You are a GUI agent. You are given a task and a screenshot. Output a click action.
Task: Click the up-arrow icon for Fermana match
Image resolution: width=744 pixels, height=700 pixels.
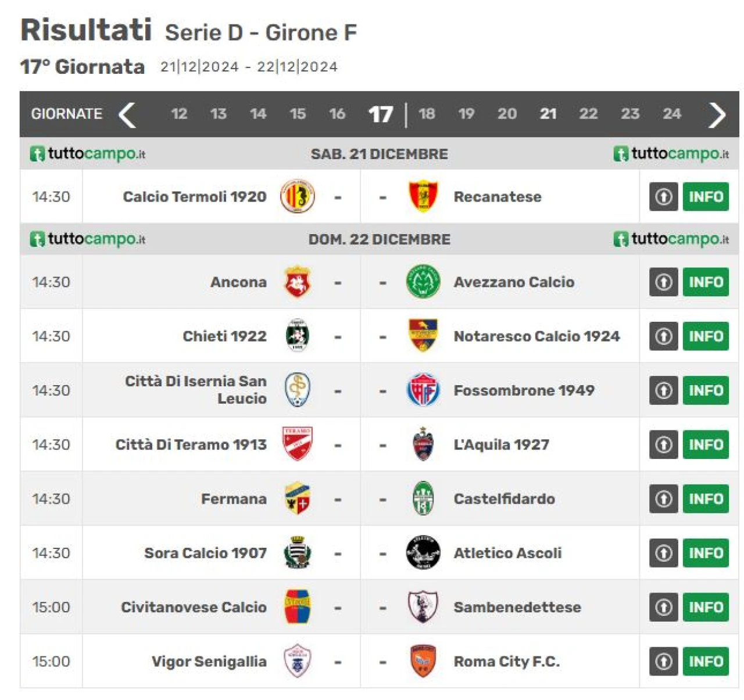[x=664, y=498]
